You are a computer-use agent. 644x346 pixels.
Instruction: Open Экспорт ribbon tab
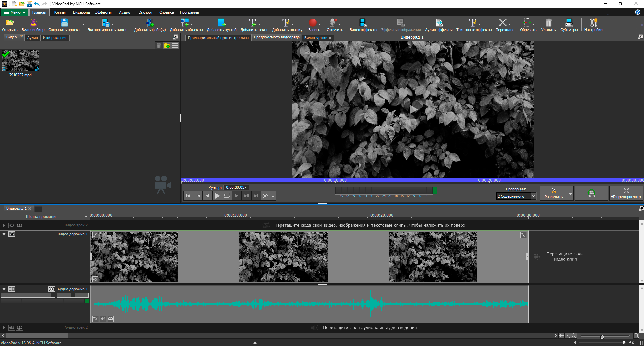(x=146, y=12)
